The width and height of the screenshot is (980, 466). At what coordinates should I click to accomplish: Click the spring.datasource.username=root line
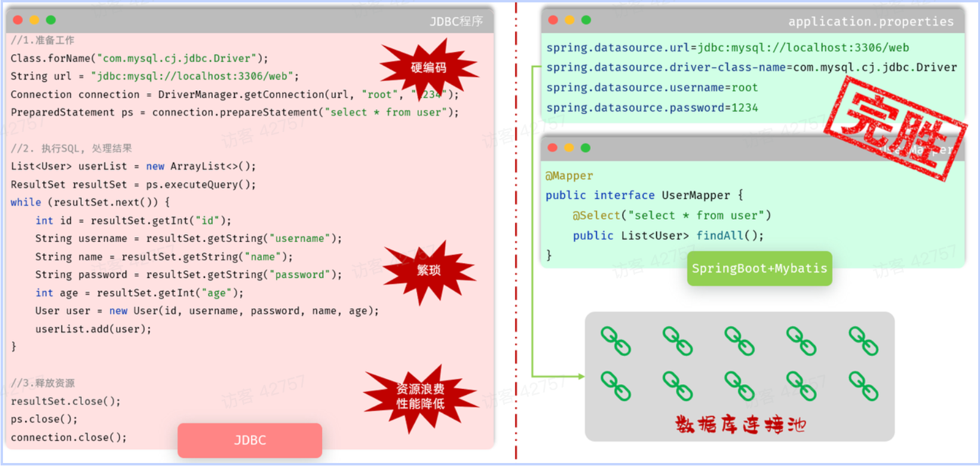(x=652, y=87)
